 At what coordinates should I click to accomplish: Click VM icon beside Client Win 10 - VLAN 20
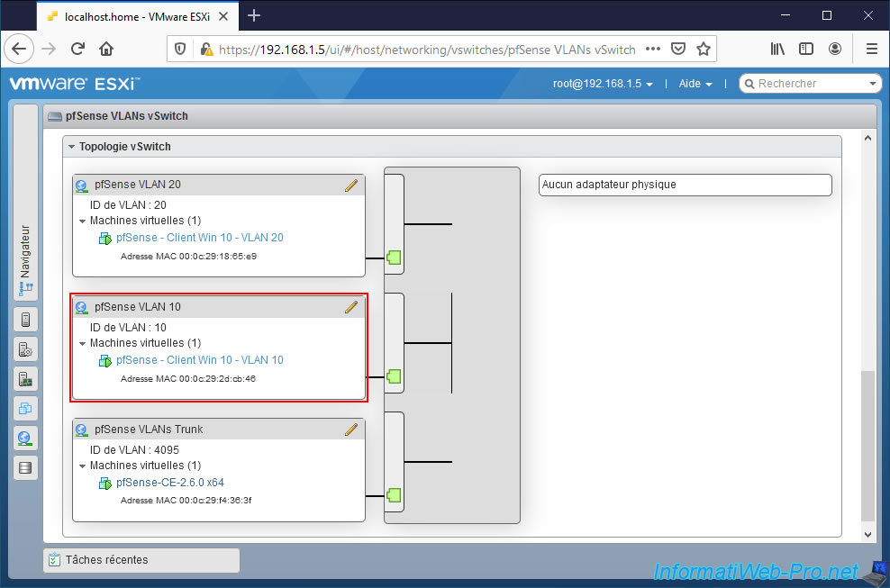(x=105, y=239)
